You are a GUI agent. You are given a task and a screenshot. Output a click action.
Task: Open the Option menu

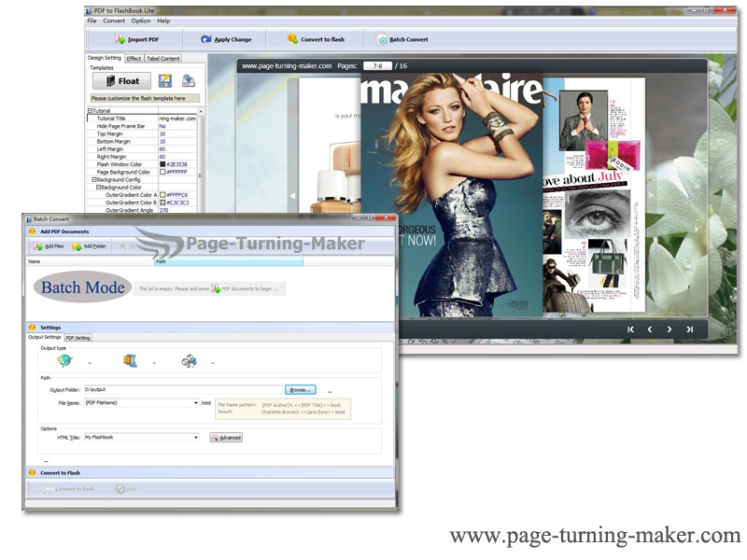(141, 21)
